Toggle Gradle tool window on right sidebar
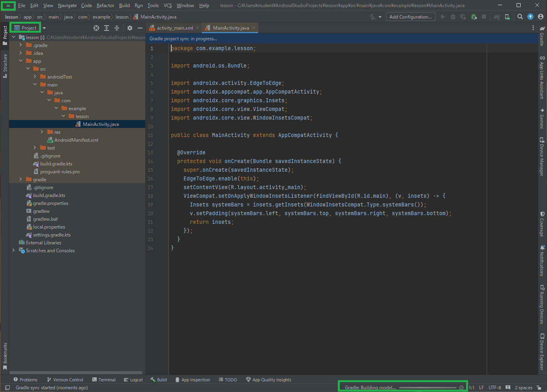 tap(542, 36)
